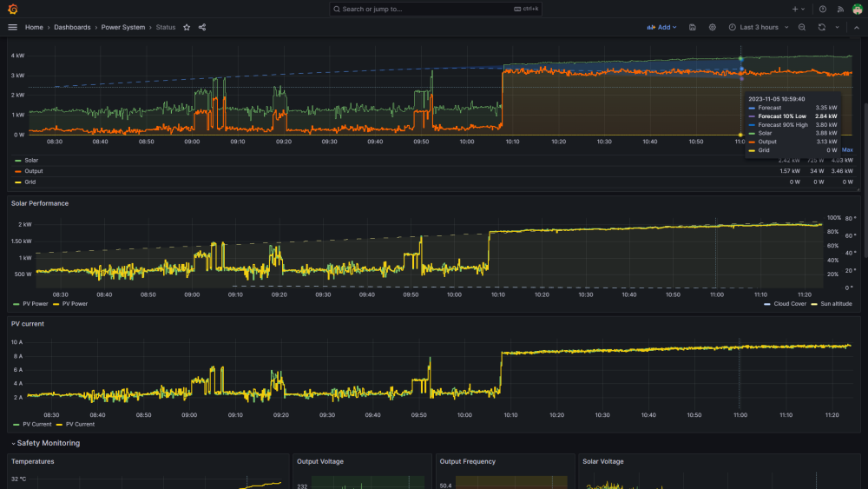Open the Grafana home logo
The width and height of the screenshot is (868, 489).
(x=13, y=9)
